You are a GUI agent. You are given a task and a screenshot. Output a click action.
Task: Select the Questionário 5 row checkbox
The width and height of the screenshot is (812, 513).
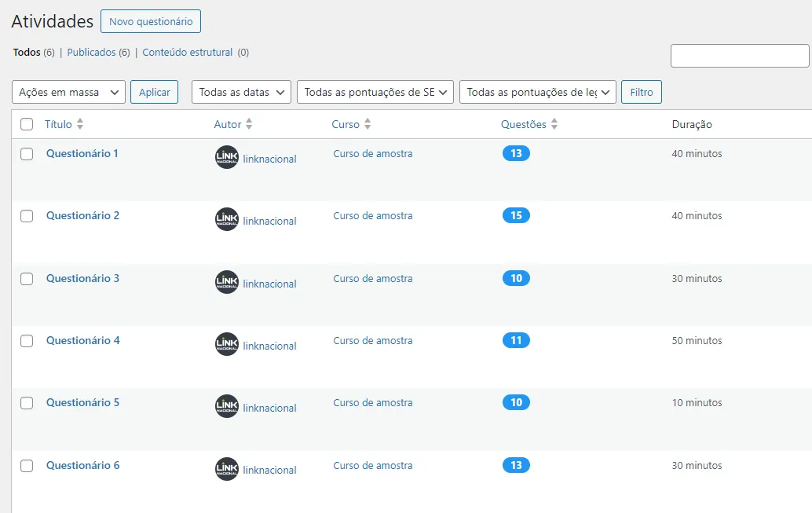[x=27, y=403]
